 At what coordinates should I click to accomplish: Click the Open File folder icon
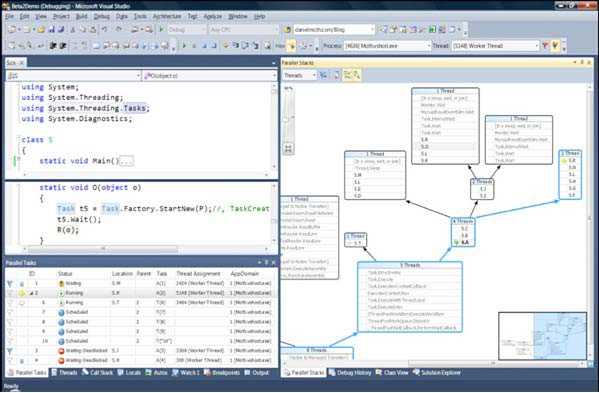(41, 29)
